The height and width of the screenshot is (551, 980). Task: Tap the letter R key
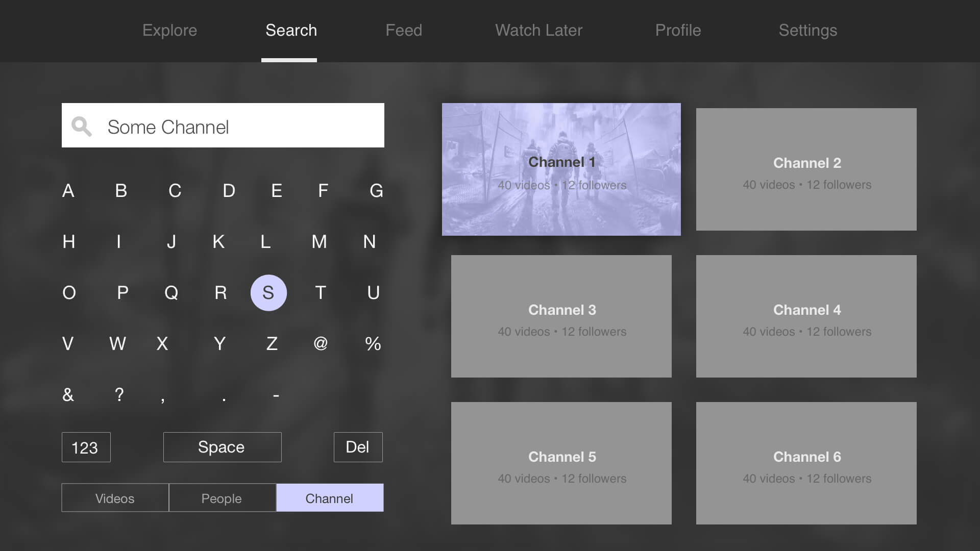tap(220, 293)
